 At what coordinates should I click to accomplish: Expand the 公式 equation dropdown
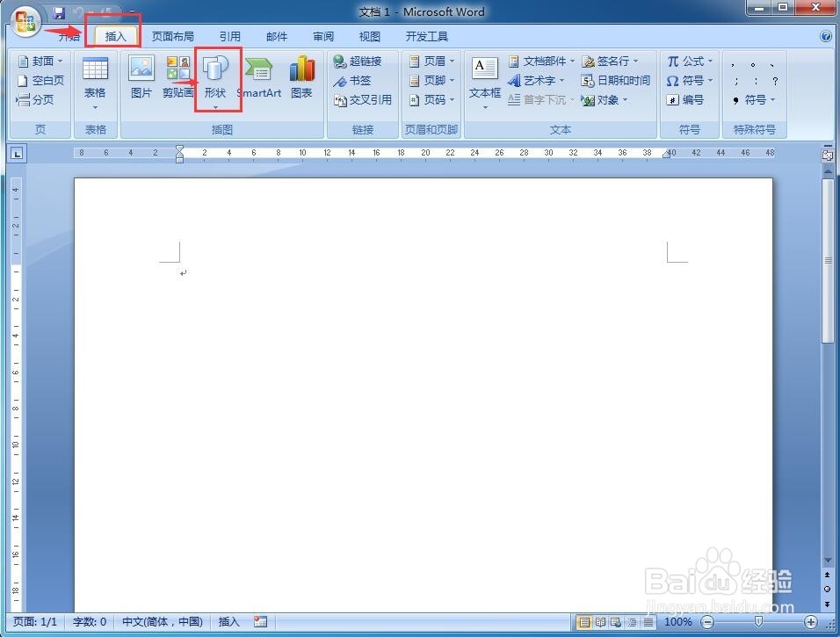click(710, 62)
